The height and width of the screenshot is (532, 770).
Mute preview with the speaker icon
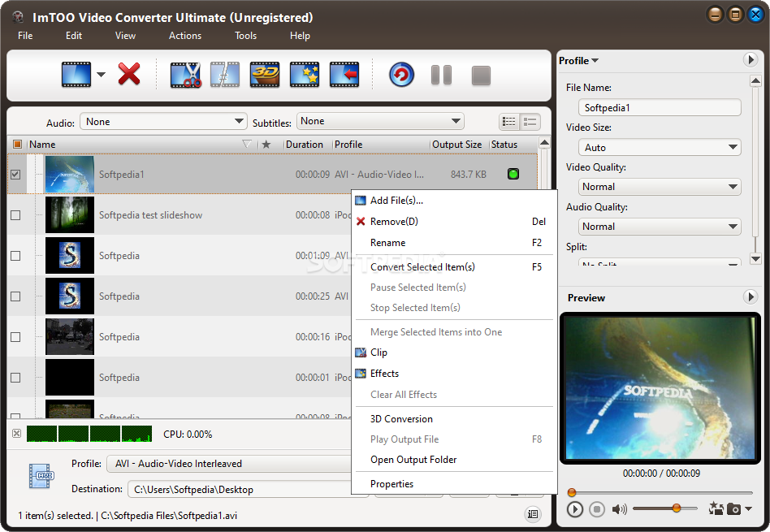(x=619, y=509)
